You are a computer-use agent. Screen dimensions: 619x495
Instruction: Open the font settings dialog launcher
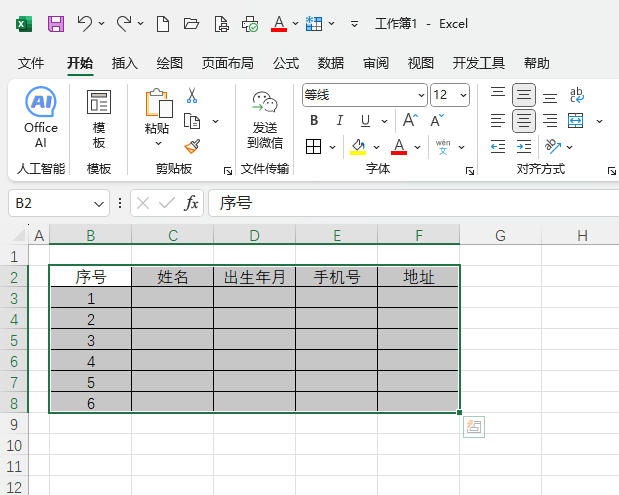(470, 171)
